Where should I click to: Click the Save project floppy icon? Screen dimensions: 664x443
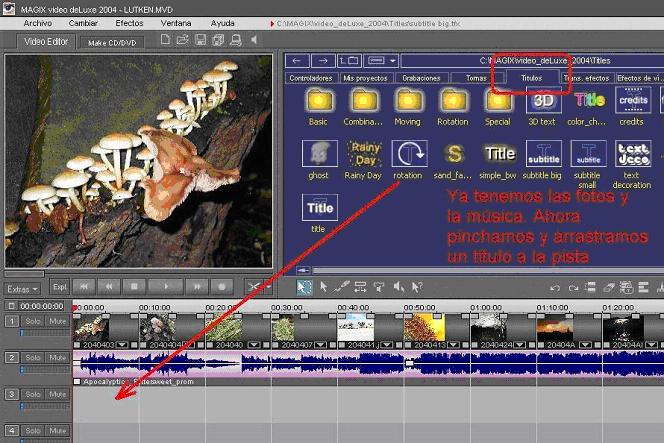(200, 40)
